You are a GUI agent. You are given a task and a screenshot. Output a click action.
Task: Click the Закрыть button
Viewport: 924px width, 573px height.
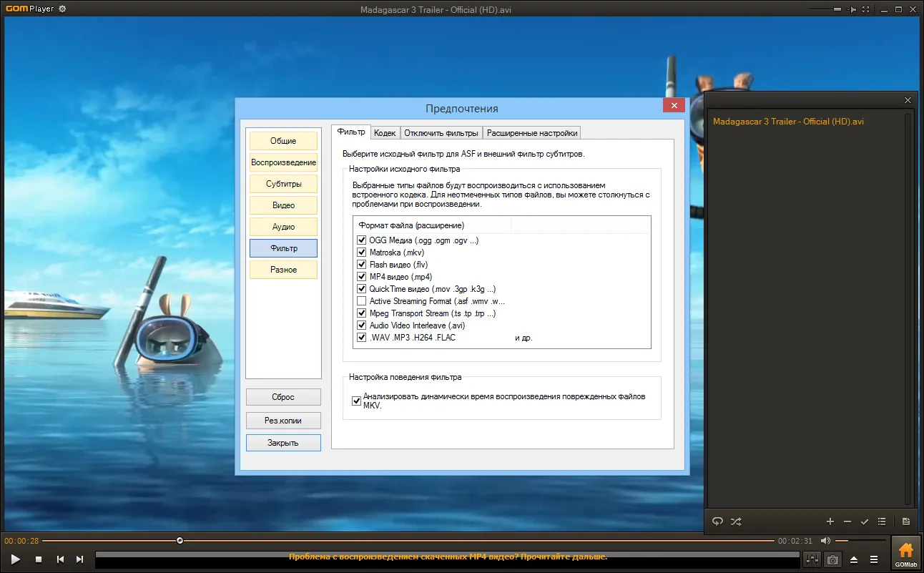[283, 443]
